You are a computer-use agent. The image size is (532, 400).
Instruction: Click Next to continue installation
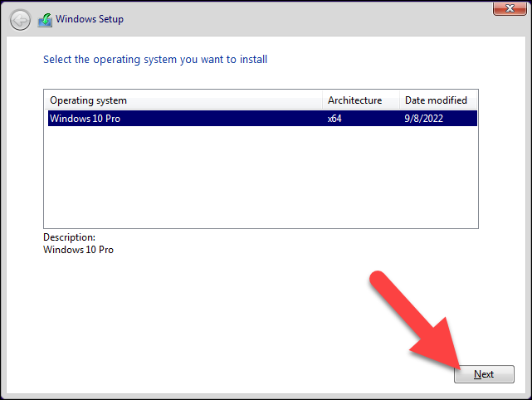tap(484, 374)
